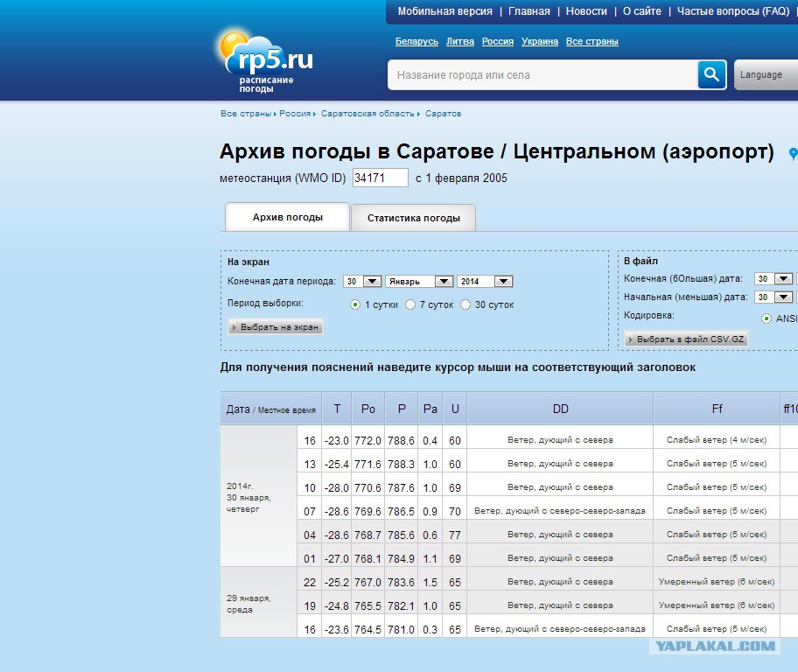The width and height of the screenshot is (798, 672).
Task: Select the 7 суток radio button
Action: [x=410, y=304]
